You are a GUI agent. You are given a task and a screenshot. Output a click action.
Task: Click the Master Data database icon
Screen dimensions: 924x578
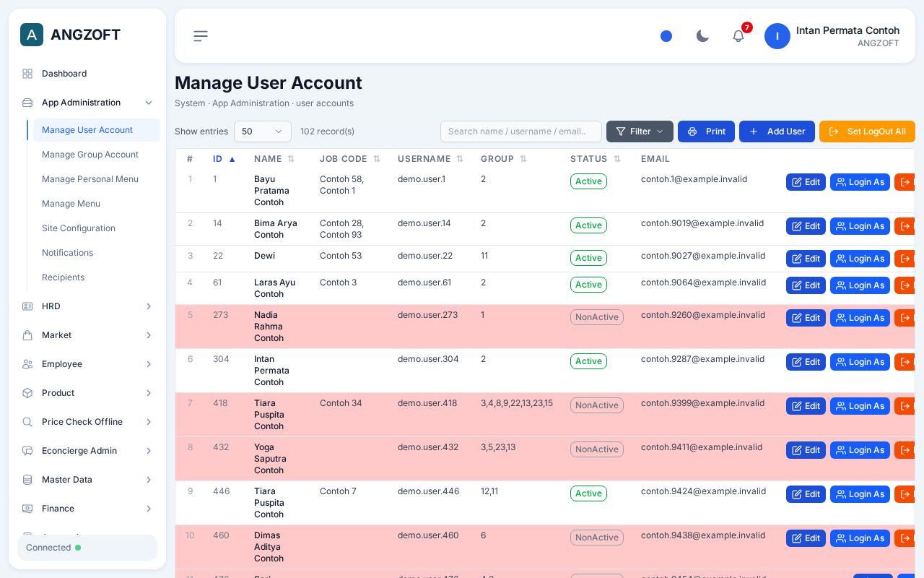coord(27,480)
